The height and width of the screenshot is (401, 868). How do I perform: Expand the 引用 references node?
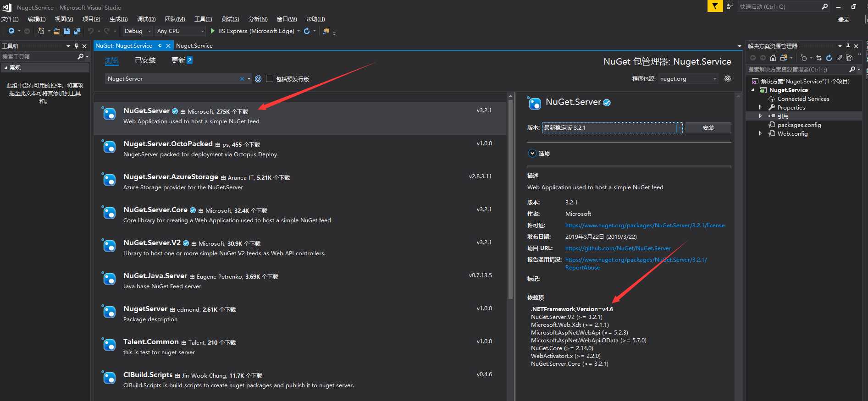760,116
